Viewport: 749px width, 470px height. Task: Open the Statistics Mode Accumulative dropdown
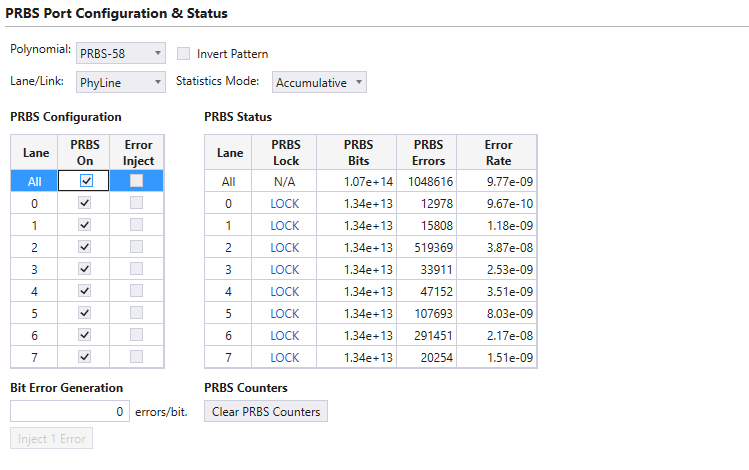(319, 82)
